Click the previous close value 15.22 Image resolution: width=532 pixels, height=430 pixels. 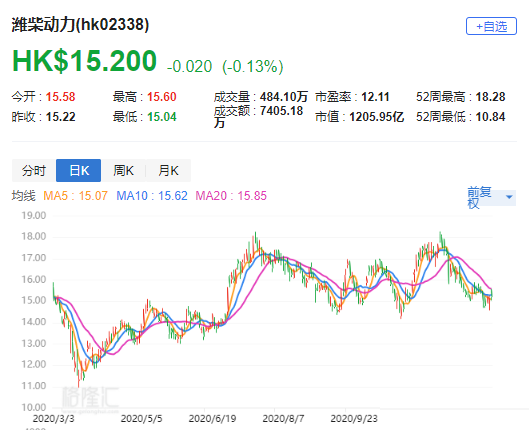(x=60, y=117)
